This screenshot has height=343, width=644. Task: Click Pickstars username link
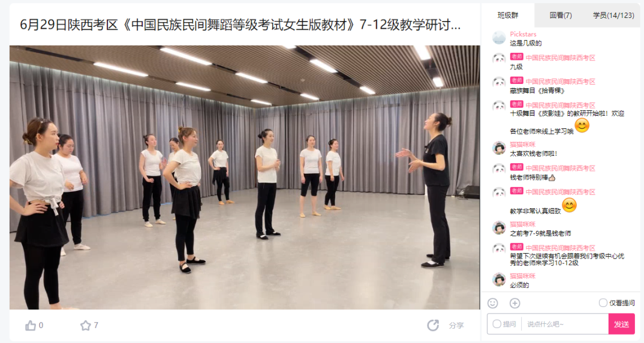[x=523, y=34]
